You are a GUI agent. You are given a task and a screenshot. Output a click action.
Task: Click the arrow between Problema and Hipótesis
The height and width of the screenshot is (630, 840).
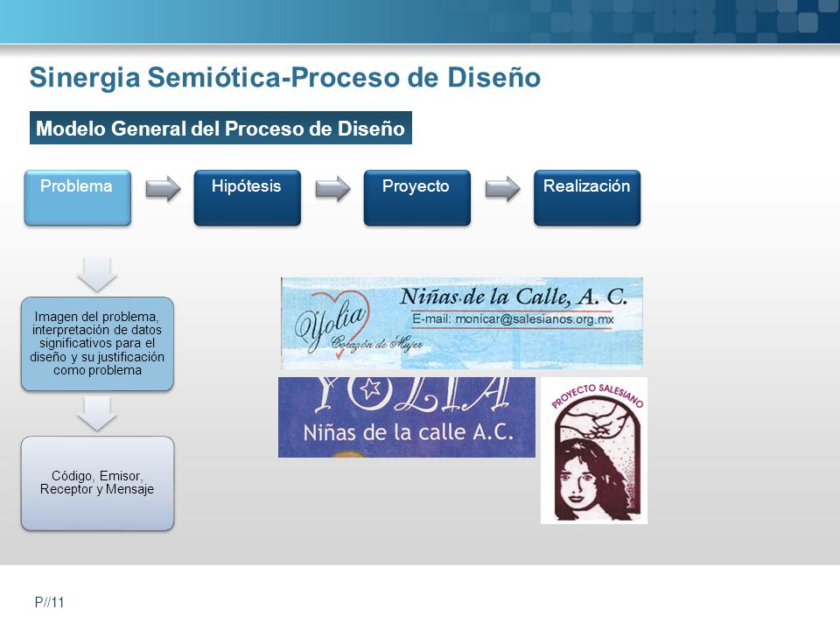pyautogui.click(x=163, y=189)
